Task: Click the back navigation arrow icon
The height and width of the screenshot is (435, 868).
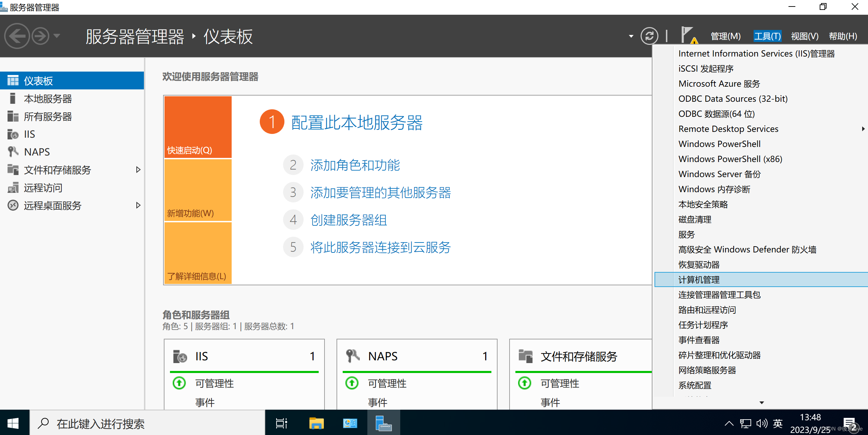Action: click(x=17, y=36)
